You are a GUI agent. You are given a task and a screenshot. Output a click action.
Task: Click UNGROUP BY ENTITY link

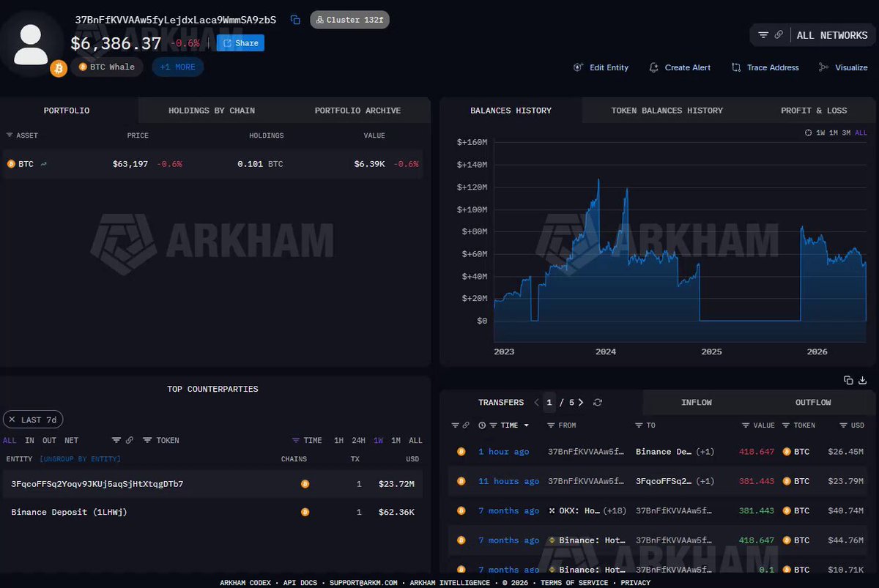pyautogui.click(x=80, y=459)
